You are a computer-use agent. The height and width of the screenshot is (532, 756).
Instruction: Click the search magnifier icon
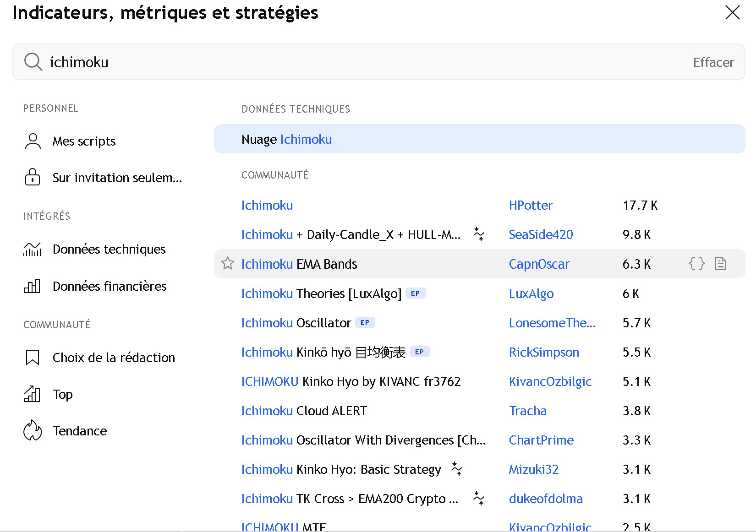[x=33, y=62]
